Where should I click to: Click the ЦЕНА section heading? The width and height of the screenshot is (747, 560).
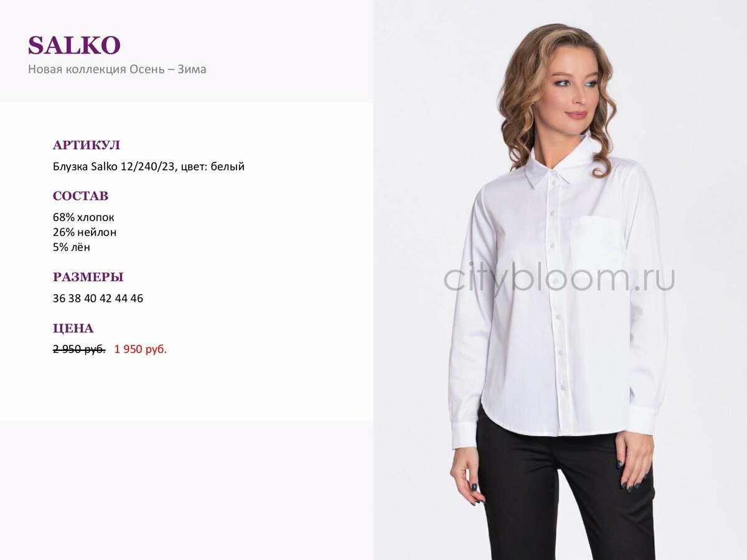pyautogui.click(x=73, y=329)
